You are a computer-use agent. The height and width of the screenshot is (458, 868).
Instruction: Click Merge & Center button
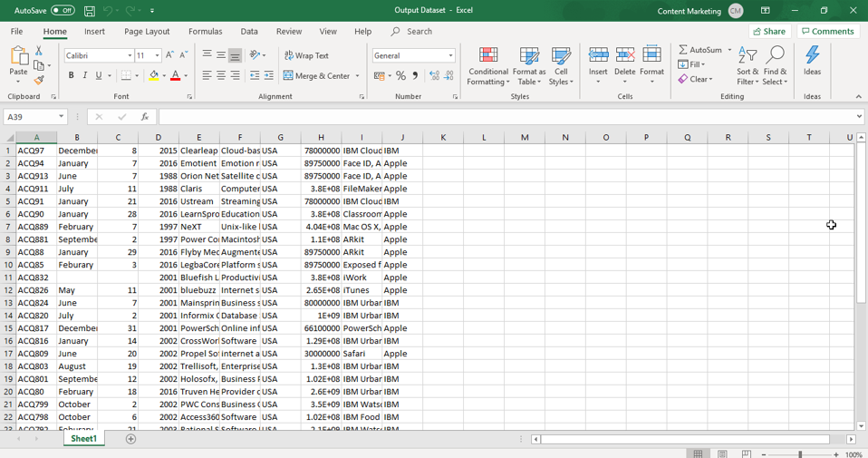point(316,76)
